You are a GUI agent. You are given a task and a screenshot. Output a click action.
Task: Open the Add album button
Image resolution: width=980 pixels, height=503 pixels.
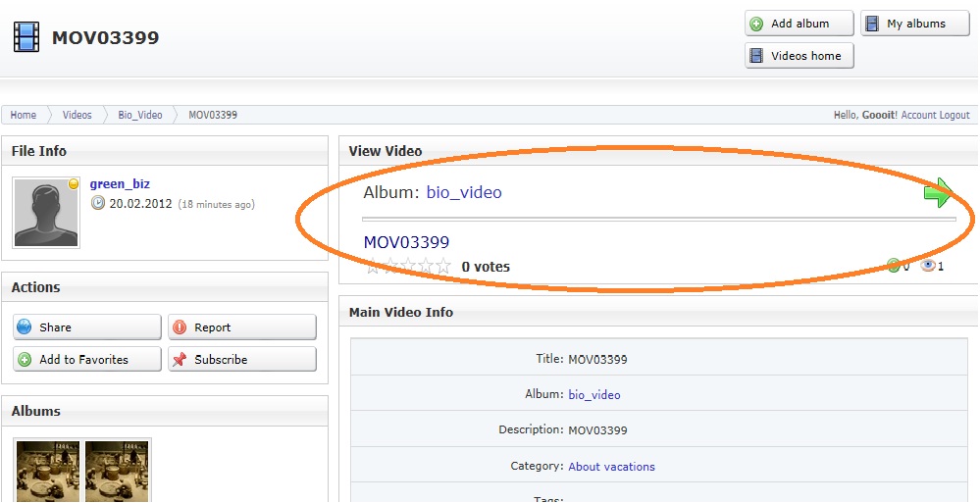point(799,24)
